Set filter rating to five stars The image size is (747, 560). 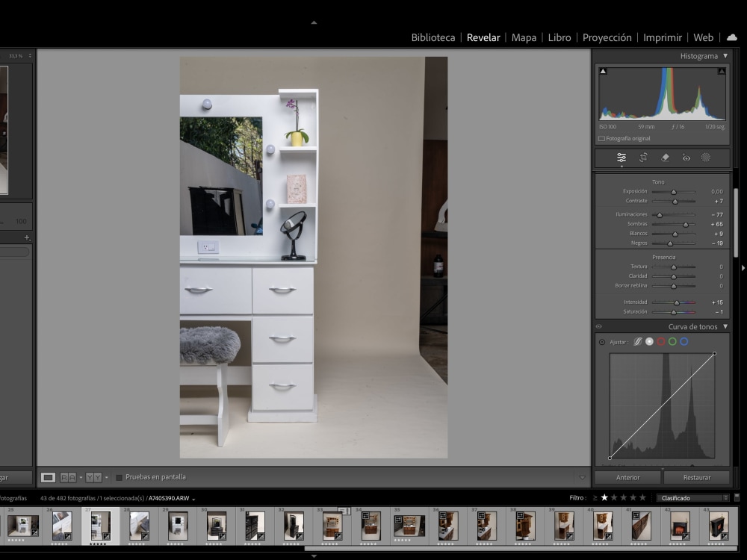[x=642, y=497]
